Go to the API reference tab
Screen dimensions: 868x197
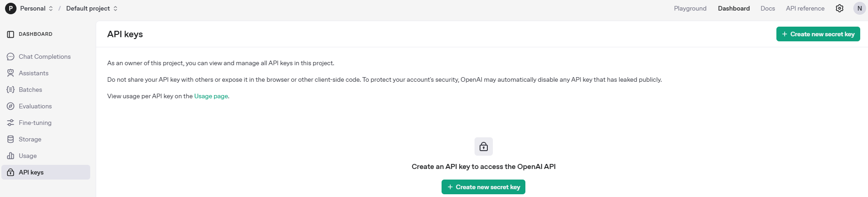coord(805,8)
